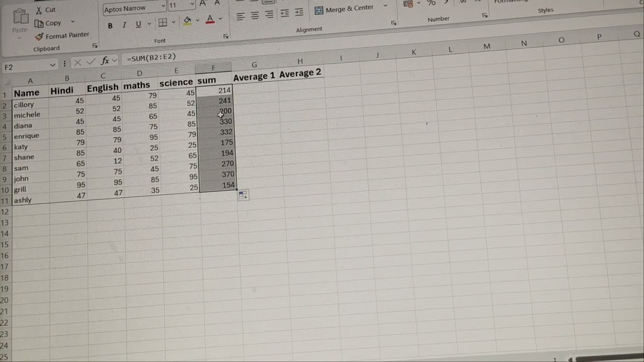Click the Cut scissors icon

(39, 10)
